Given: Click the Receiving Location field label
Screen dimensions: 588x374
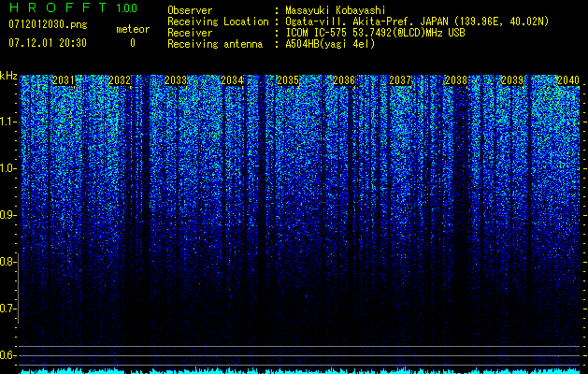Looking at the screenshot, I should (218, 22).
